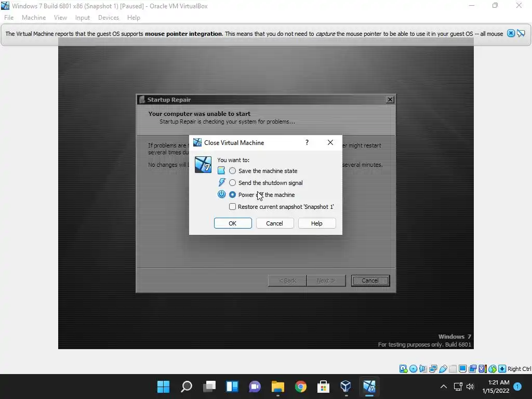The height and width of the screenshot is (399, 532).
Task: Launch Google Chrome from taskbar
Action: 301,387
